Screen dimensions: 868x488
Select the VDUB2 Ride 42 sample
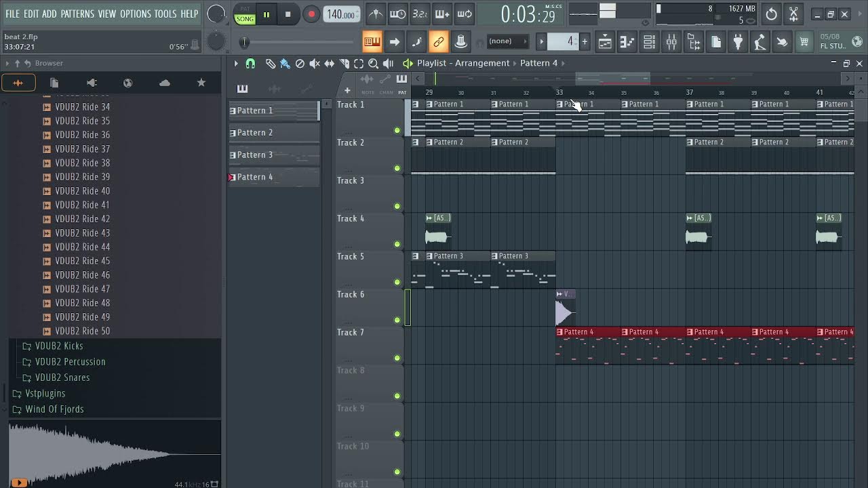(82, 219)
